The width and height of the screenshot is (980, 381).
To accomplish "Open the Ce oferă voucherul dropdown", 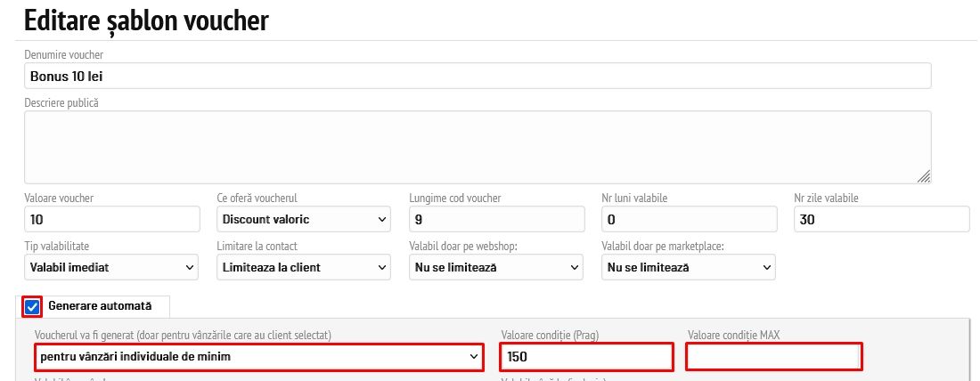I will (304, 219).
